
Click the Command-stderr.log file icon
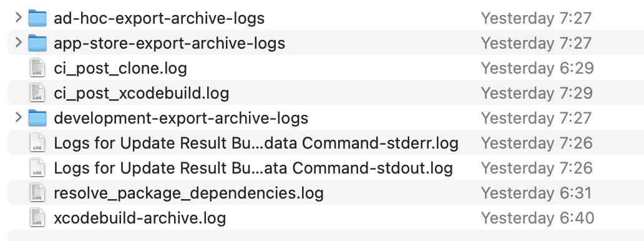coord(37,143)
